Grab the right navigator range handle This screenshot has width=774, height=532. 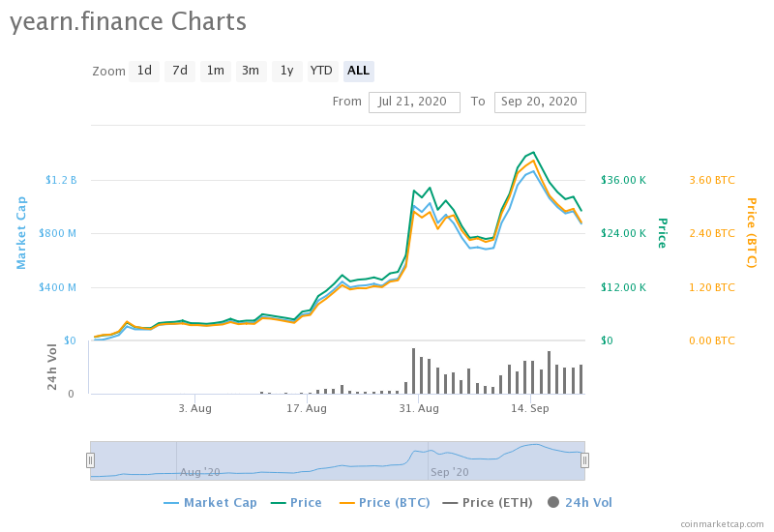(x=584, y=460)
